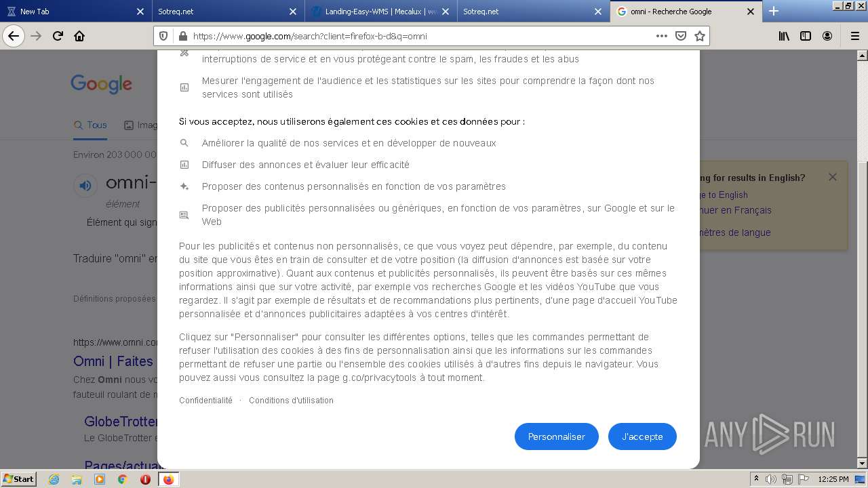Click the 12:25 PM clock
The image size is (868, 488).
pos(833,479)
